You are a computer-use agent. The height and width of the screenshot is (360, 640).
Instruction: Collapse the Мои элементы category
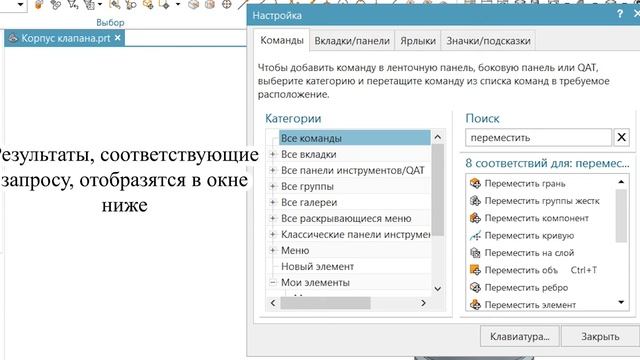pyautogui.click(x=273, y=282)
